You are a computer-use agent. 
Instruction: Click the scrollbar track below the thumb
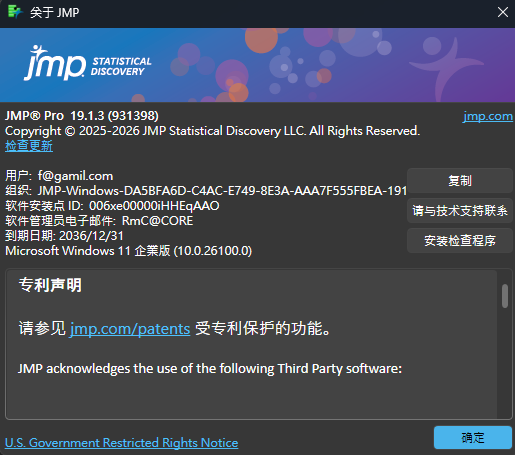tap(505, 362)
